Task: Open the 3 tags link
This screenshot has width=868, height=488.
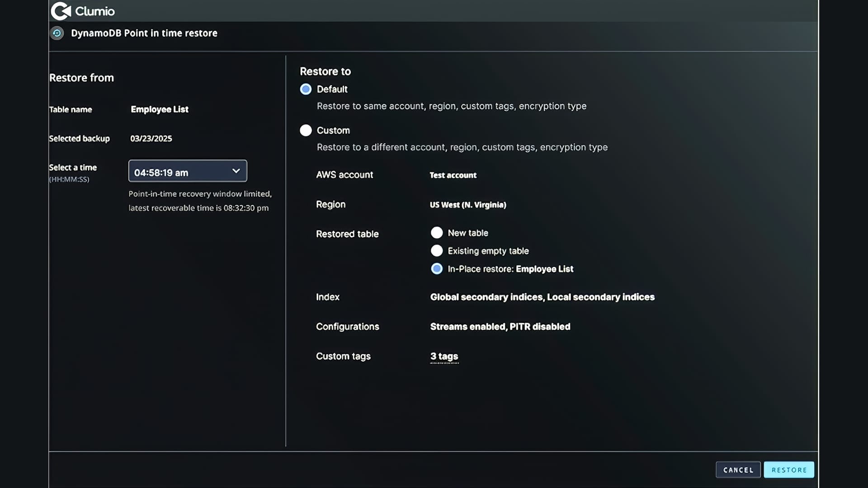Action: [x=444, y=357]
